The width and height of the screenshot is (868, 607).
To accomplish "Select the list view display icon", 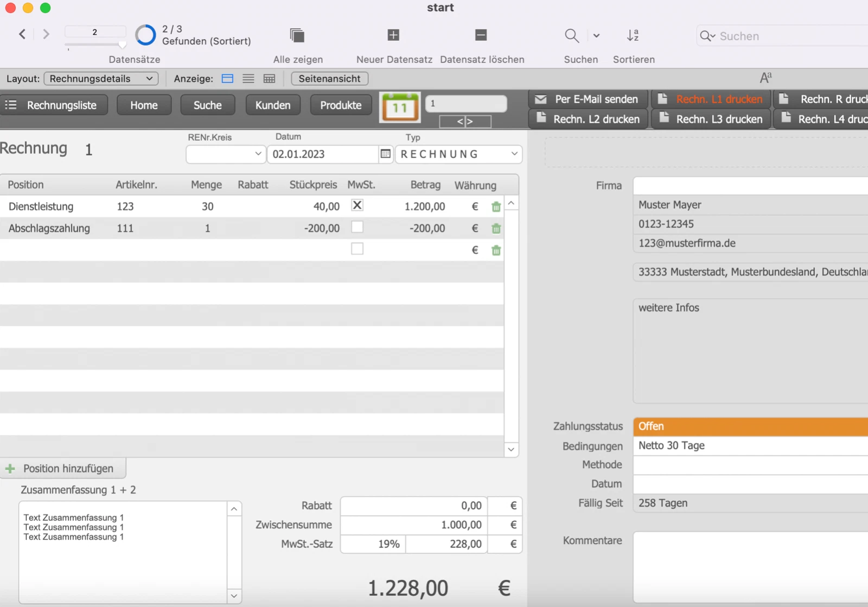I will pyautogui.click(x=248, y=79).
